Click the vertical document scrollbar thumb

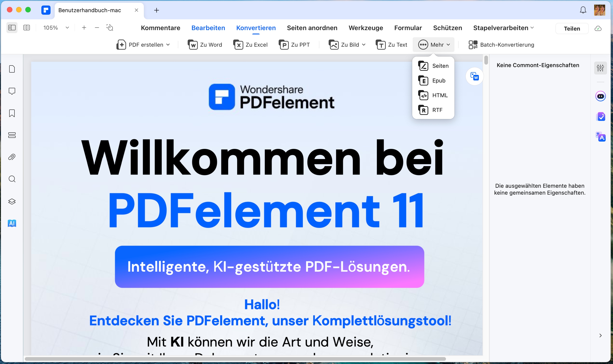coord(486,60)
